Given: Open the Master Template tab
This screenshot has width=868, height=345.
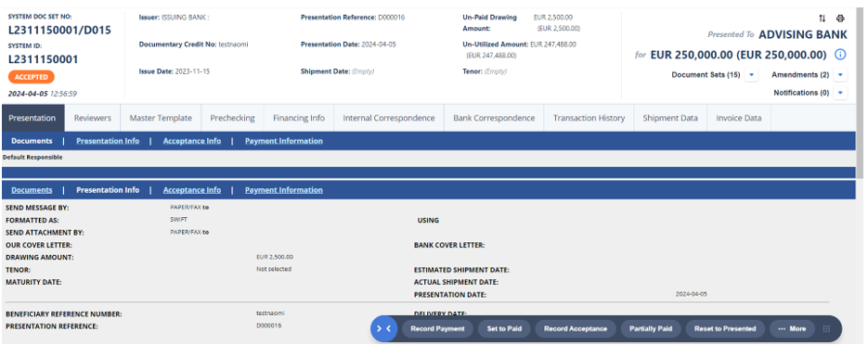Looking at the screenshot, I should click(x=161, y=118).
